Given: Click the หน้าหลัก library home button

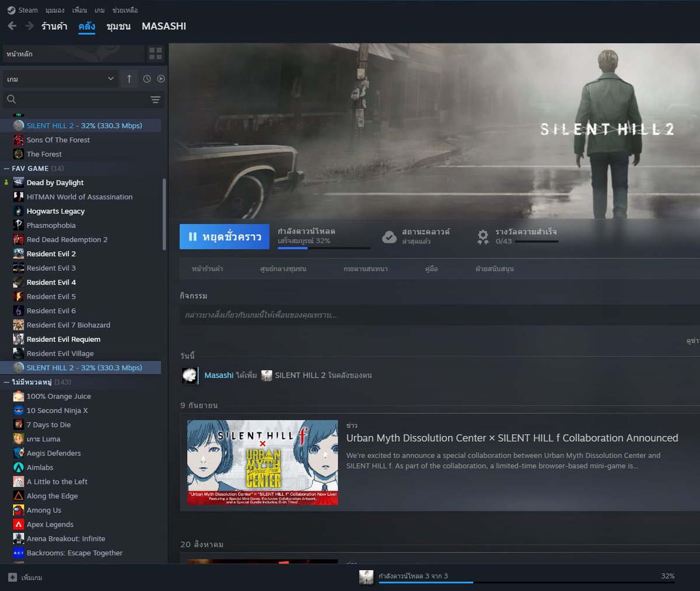Looking at the screenshot, I should (x=73, y=54).
